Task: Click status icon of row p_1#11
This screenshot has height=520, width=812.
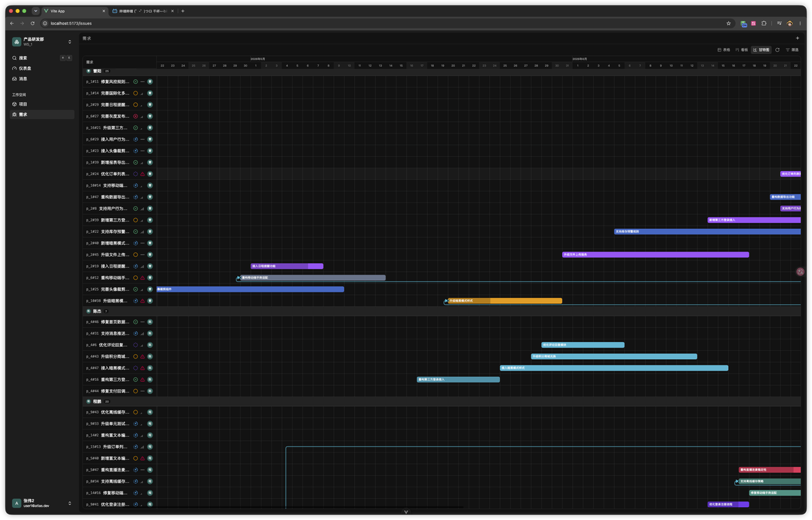Action: (x=136, y=82)
